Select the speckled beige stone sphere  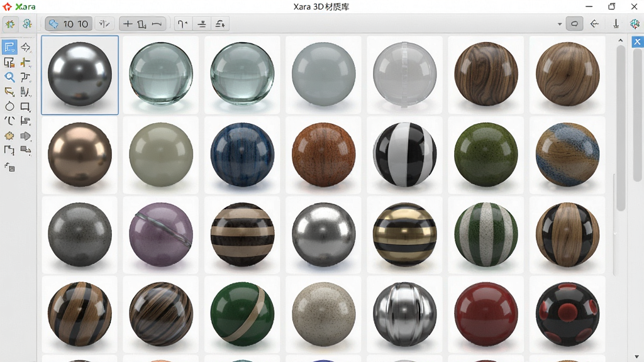coord(323,314)
